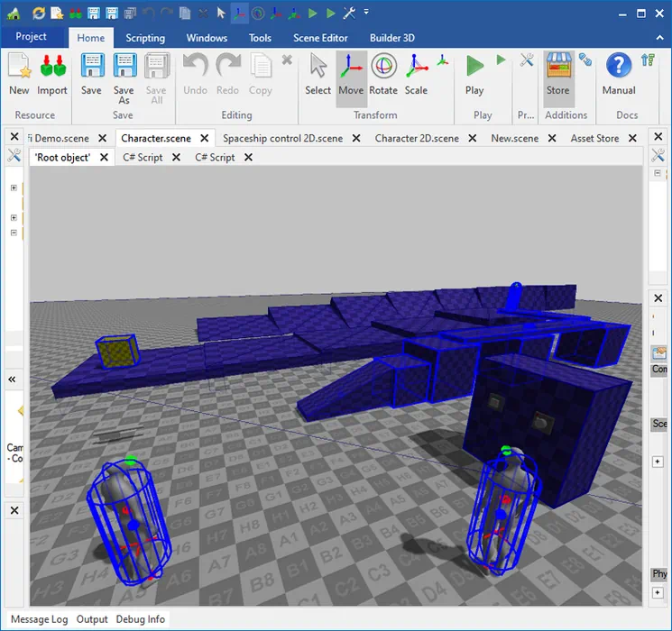Open the Debug Info panel
The image size is (672, 631).
tap(141, 619)
